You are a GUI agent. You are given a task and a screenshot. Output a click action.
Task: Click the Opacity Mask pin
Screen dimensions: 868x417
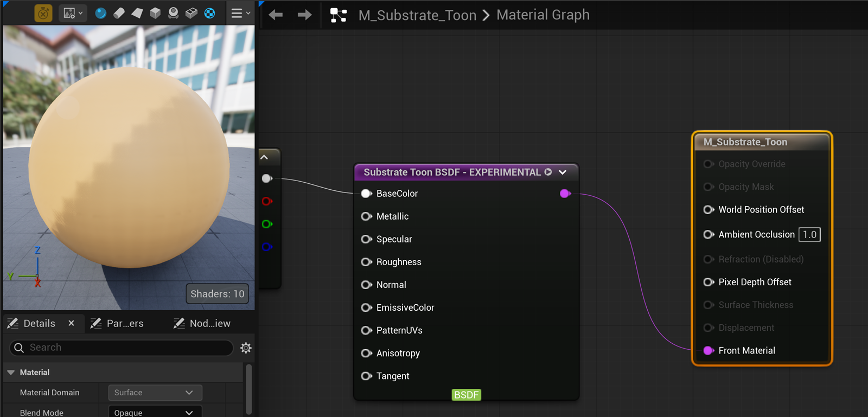click(x=709, y=187)
